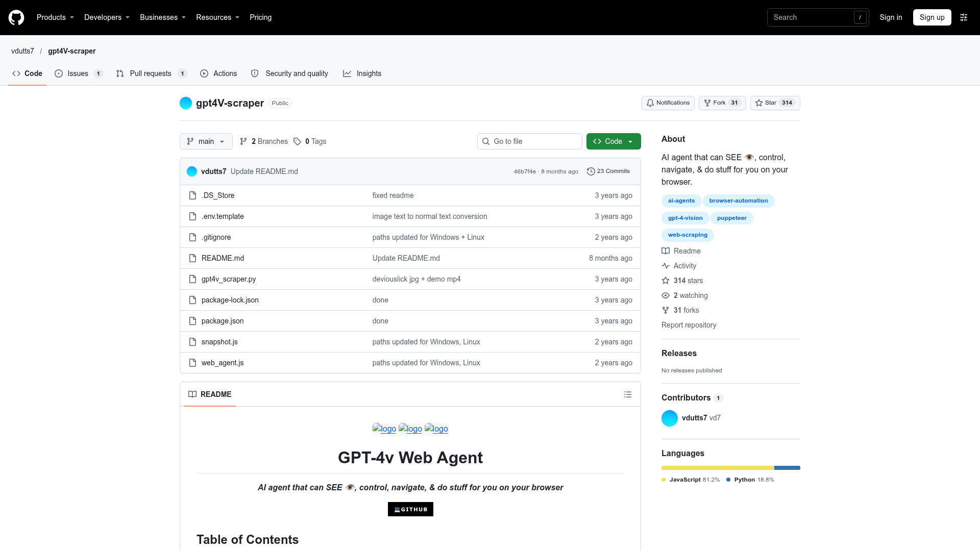Viewport: 980px width, 551px height.
Task: Open the main branch selector dropdown
Action: click(x=206, y=141)
